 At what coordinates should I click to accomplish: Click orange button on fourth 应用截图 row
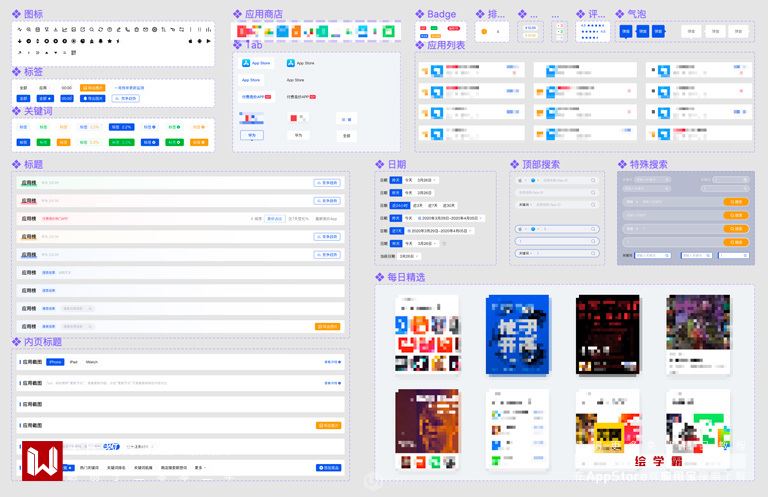(329, 426)
